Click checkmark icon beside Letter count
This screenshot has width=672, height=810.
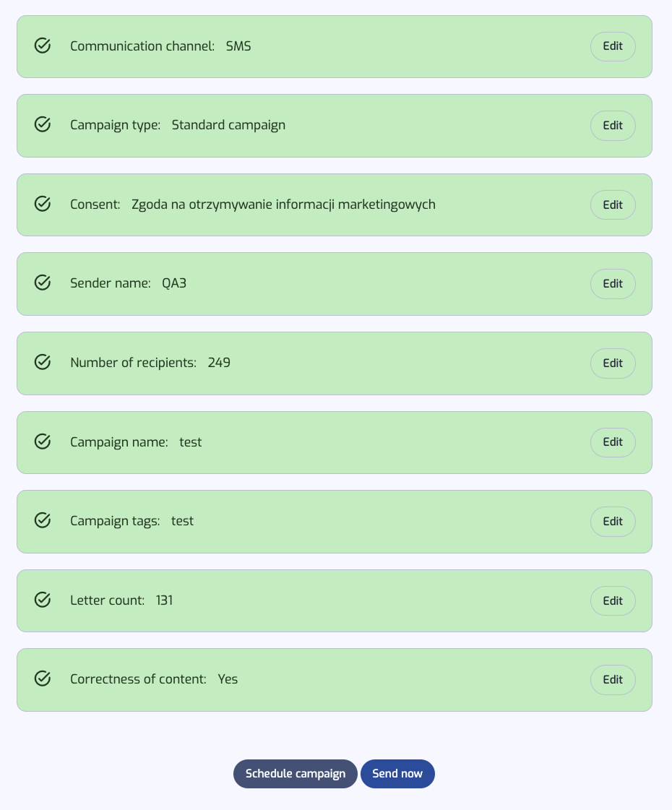(43, 600)
